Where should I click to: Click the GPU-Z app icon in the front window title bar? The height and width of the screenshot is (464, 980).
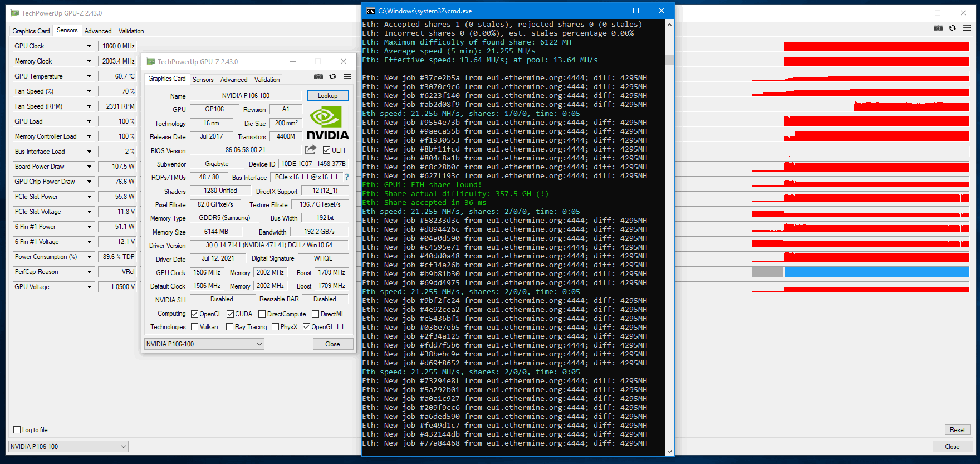pos(150,61)
